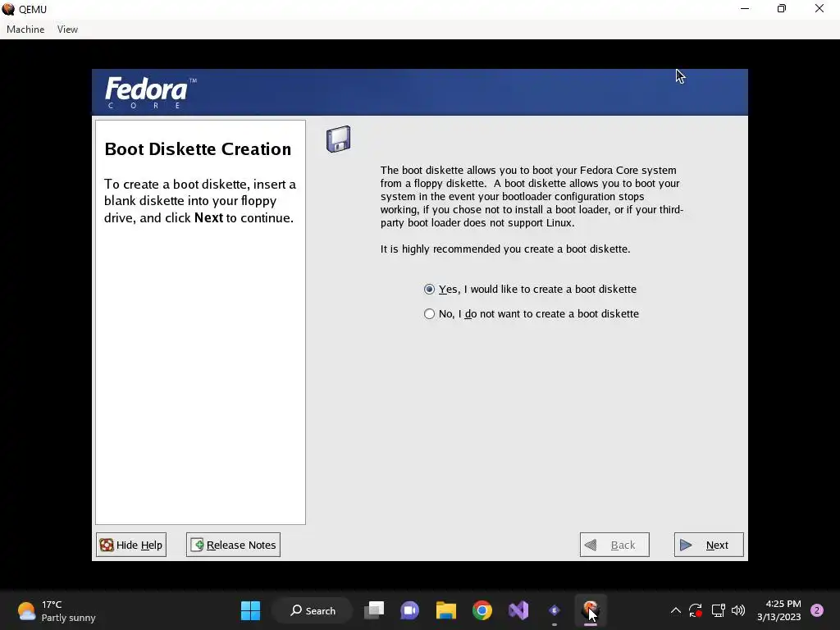Click the purple diamond app in taskbar
Viewport: 840px width, 630px height.
[555, 610]
